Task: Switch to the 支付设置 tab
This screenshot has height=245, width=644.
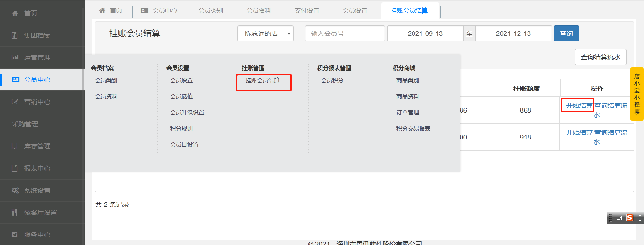Action: [x=306, y=10]
